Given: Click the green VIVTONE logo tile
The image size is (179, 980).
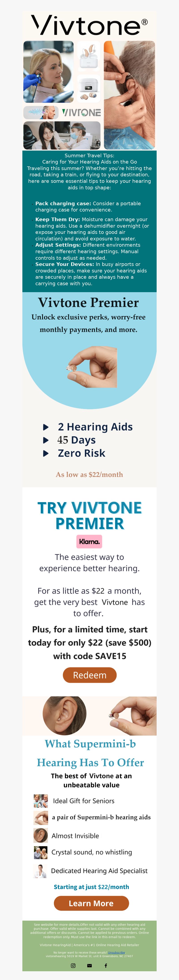Looking at the screenshot, I should pos(81,113).
